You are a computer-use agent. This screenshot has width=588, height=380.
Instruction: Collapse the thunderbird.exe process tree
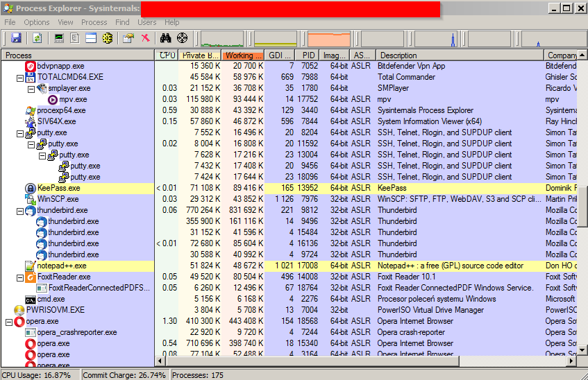coord(20,211)
